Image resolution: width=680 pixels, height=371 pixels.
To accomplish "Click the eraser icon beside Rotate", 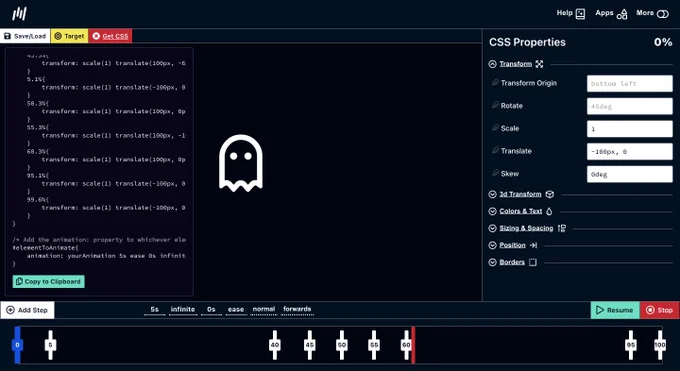I will point(495,105).
